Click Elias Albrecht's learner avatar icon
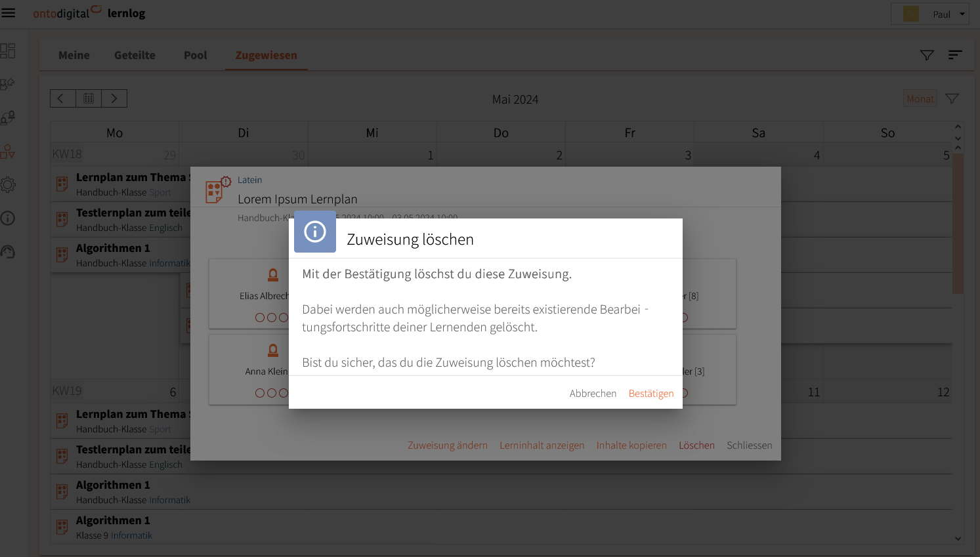 (x=273, y=276)
